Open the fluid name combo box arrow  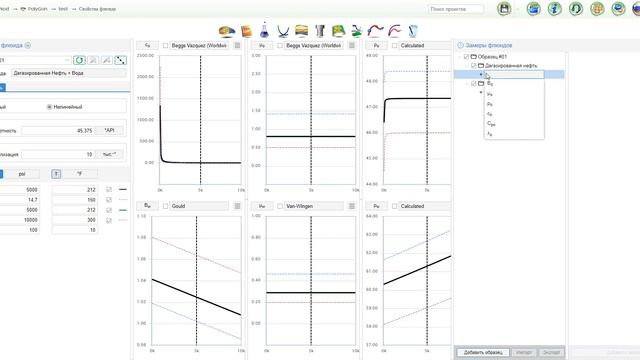(67, 60)
